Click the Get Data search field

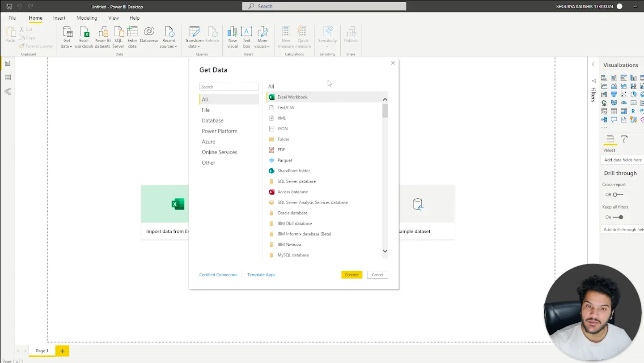pyautogui.click(x=229, y=87)
